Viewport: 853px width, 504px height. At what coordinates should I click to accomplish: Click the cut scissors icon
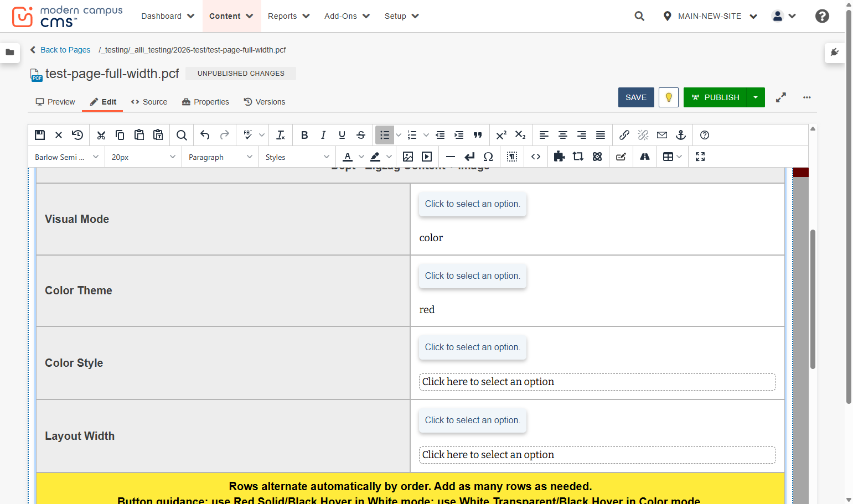pyautogui.click(x=101, y=135)
